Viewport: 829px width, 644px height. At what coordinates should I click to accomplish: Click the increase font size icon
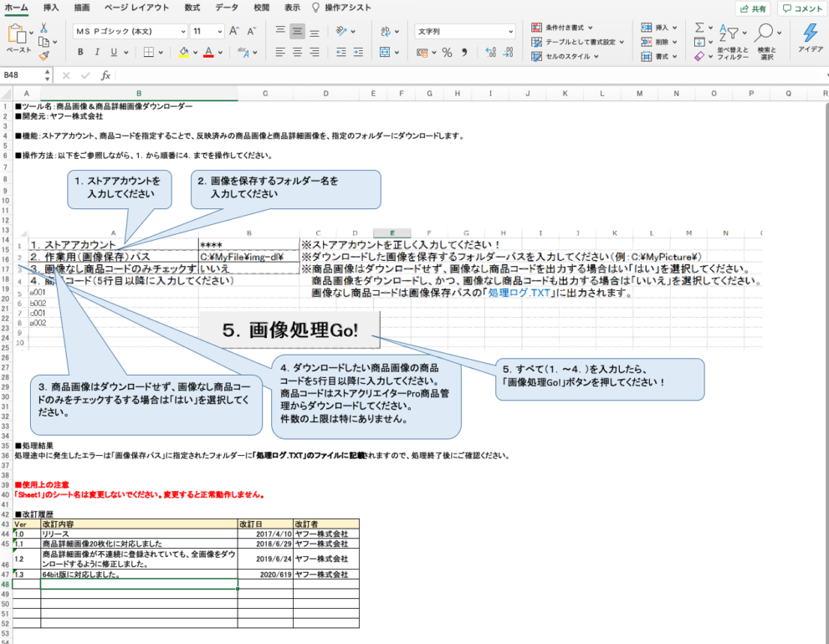pos(234,32)
